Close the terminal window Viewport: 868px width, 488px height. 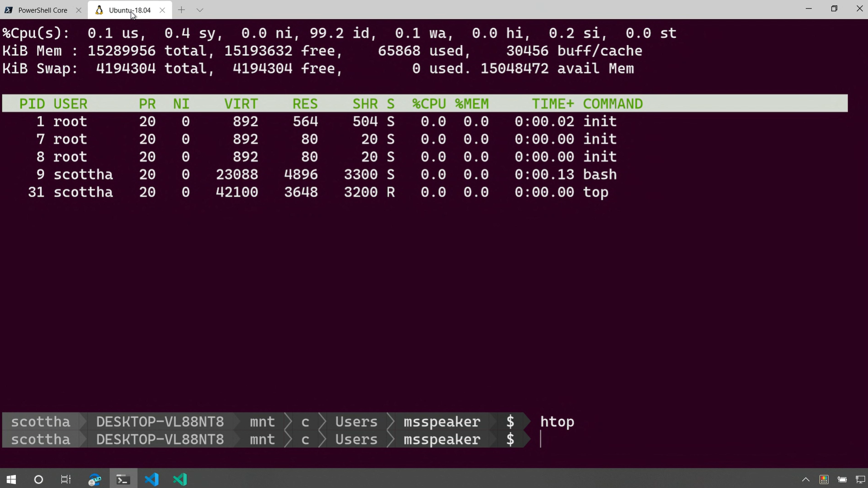tap(859, 9)
